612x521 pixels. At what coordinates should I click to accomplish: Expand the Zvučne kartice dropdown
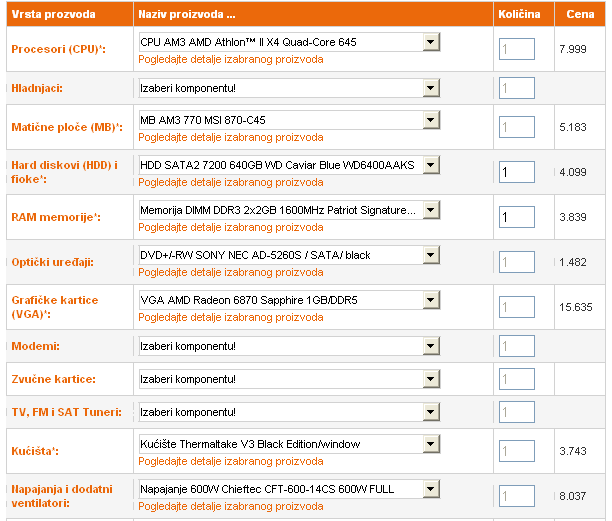pos(289,379)
